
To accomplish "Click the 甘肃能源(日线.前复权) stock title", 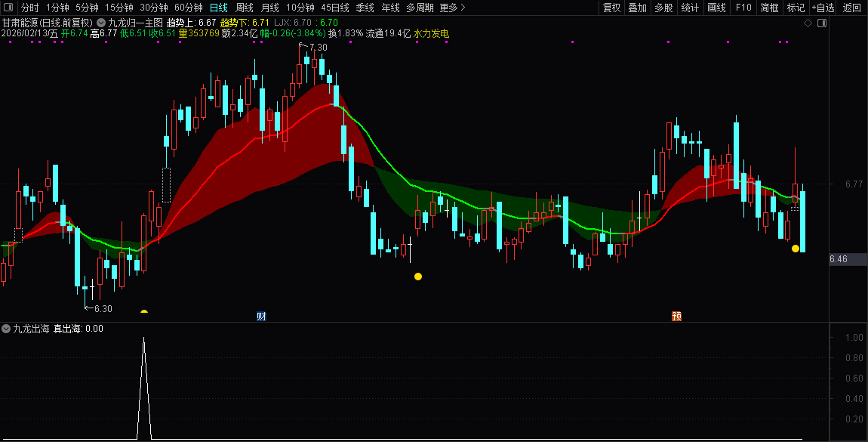I will [47, 23].
